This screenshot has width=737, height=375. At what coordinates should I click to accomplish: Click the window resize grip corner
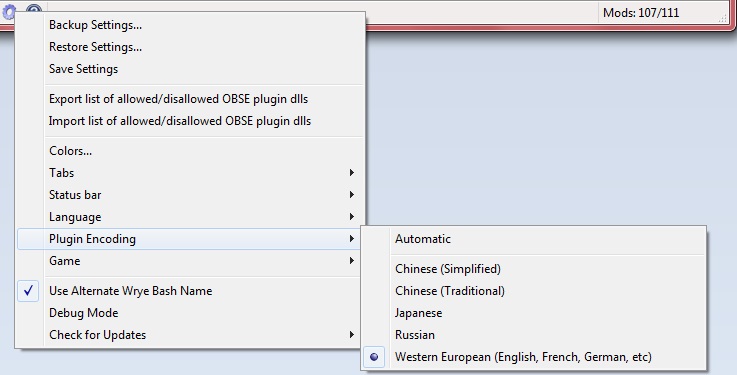(x=724, y=18)
